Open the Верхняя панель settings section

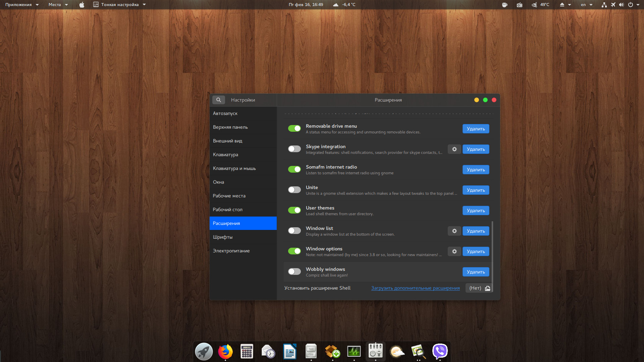pyautogui.click(x=230, y=127)
